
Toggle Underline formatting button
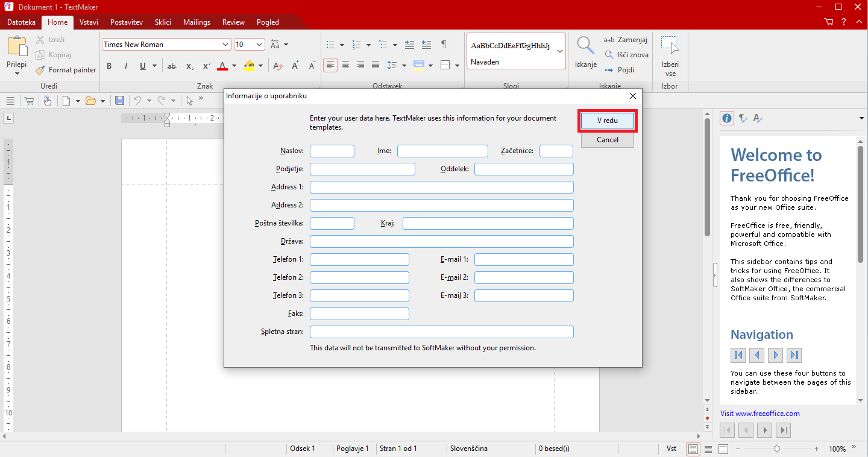coord(143,66)
